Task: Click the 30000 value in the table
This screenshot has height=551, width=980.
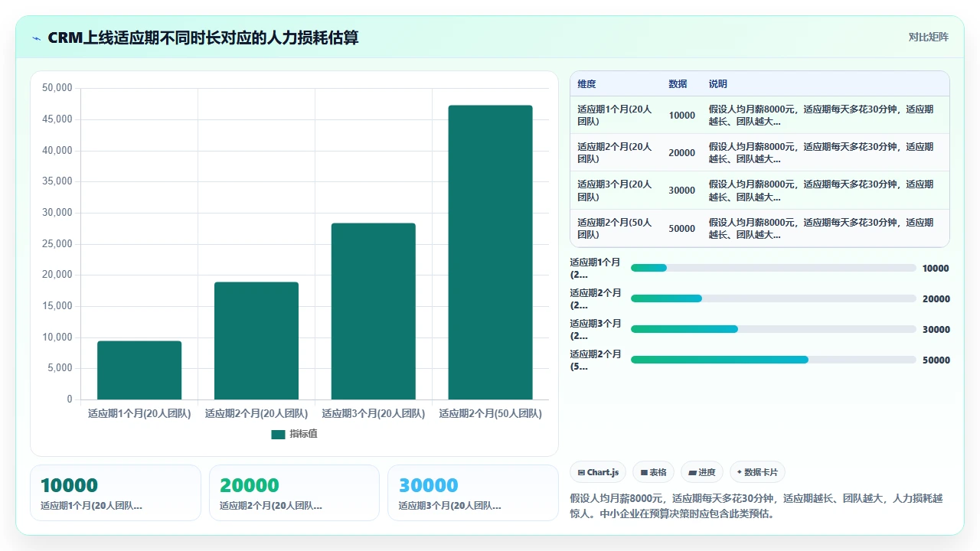Action: point(682,191)
